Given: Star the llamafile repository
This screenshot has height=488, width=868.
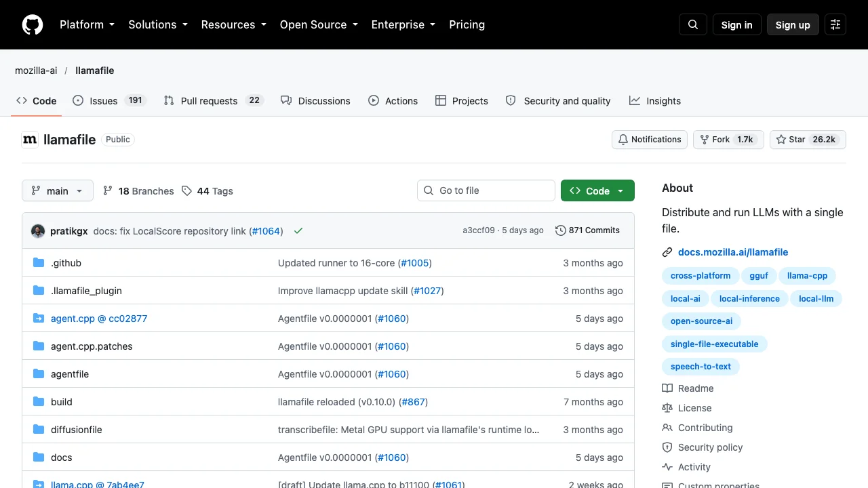Looking at the screenshot, I should pyautogui.click(x=808, y=140).
